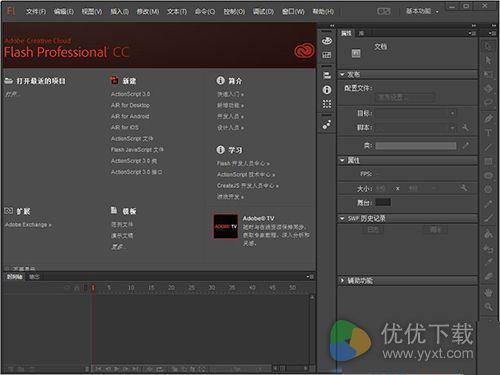Open the Swatches panel icon

[327, 55]
